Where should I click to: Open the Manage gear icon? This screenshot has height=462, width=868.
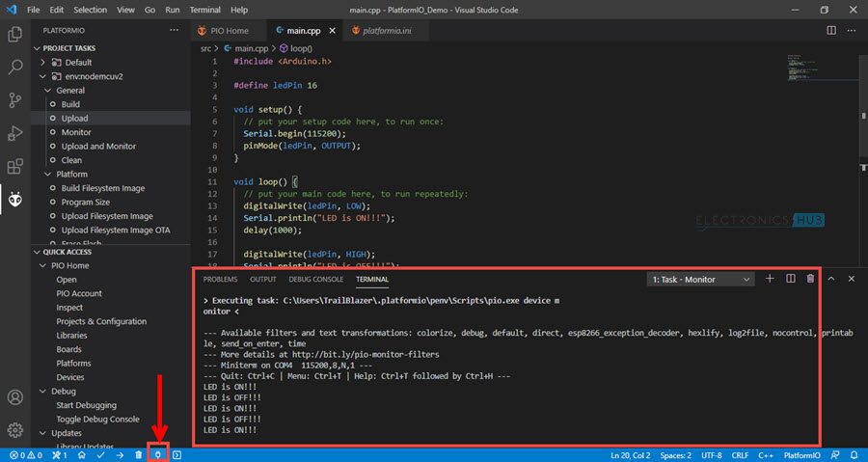click(x=14, y=430)
